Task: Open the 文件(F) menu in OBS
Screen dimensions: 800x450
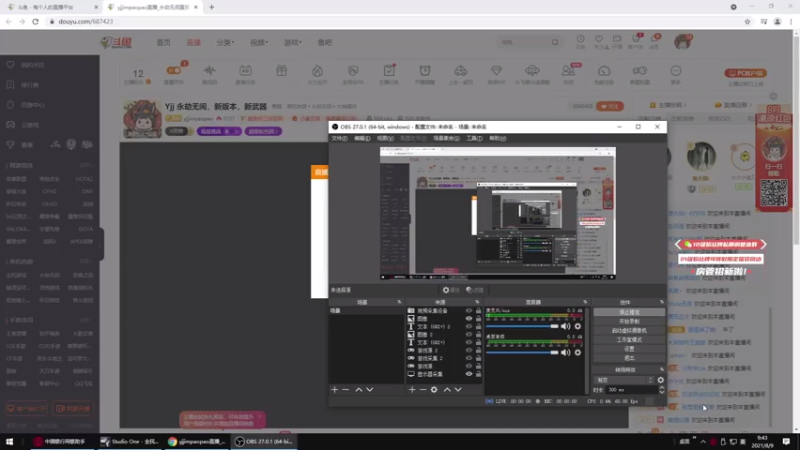Action: [339, 138]
